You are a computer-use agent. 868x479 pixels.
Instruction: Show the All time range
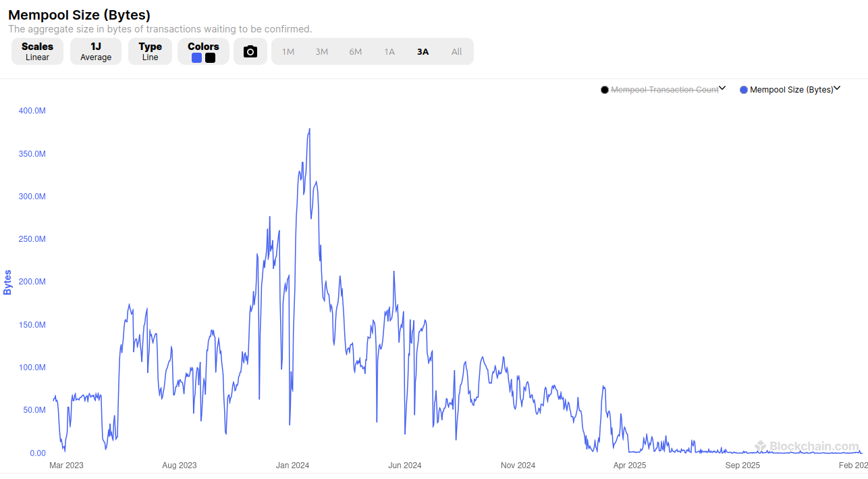(x=457, y=52)
